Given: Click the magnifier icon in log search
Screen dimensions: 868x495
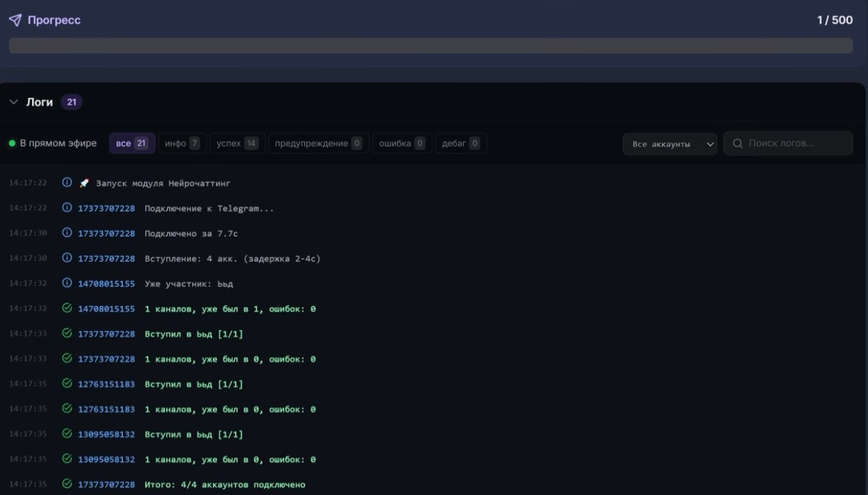Looking at the screenshot, I should coord(738,144).
